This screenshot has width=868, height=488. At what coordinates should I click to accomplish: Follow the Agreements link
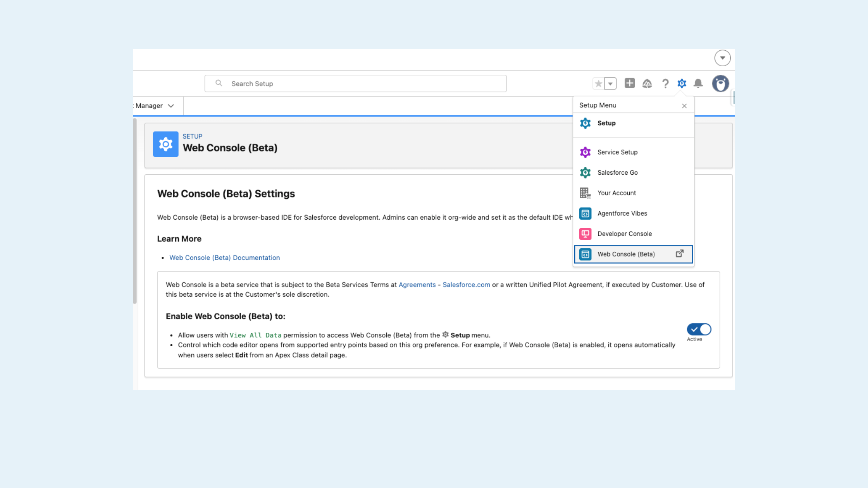click(417, 285)
